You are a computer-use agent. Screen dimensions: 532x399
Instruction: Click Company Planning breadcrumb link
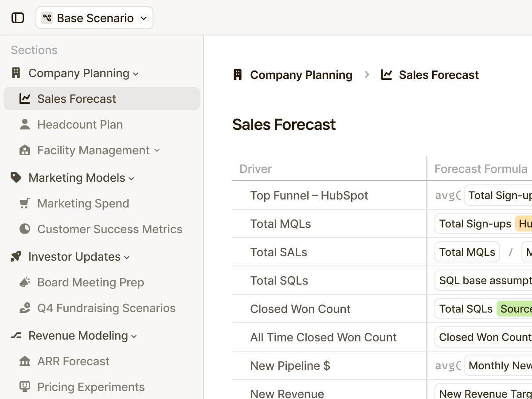[x=301, y=75]
